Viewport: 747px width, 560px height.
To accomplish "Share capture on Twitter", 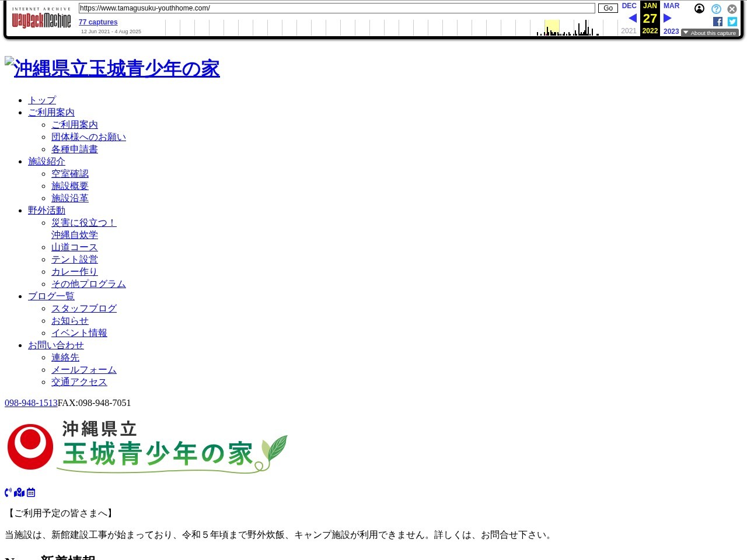I will point(732,22).
